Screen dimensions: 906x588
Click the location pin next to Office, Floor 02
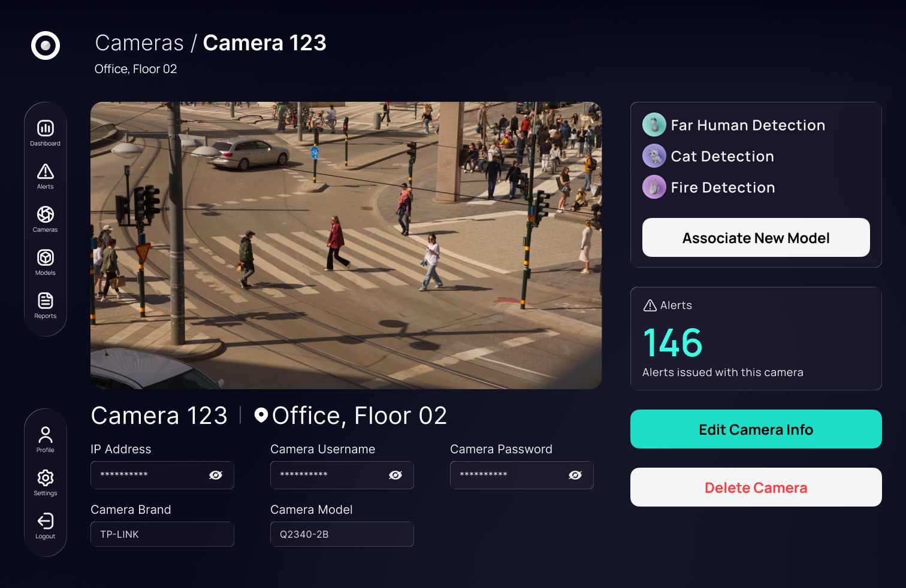[261, 415]
